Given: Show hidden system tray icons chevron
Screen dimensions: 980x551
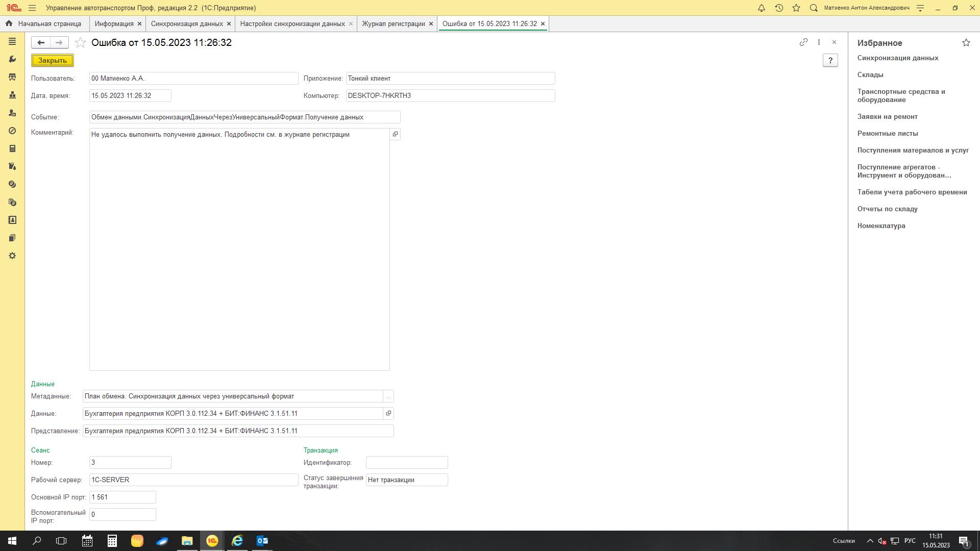Looking at the screenshot, I should tap(870, 541).
